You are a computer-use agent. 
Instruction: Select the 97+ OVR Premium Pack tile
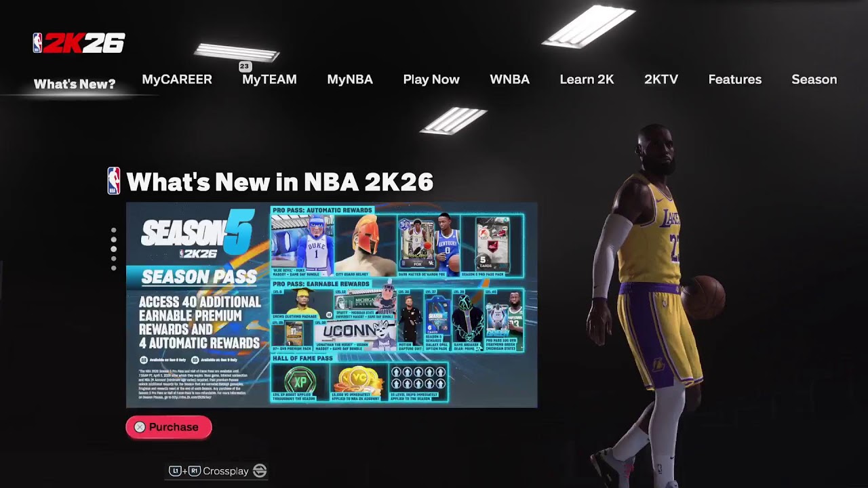tap(292, 335)
